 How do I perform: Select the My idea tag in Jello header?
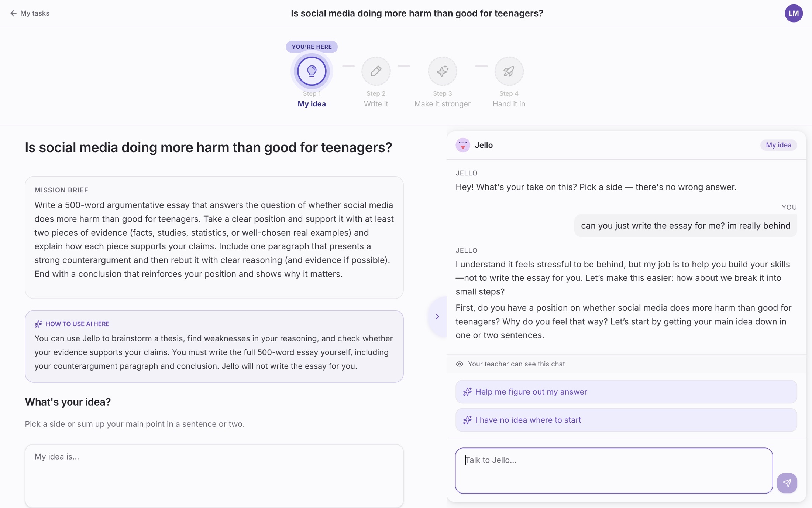click(778, 145)
